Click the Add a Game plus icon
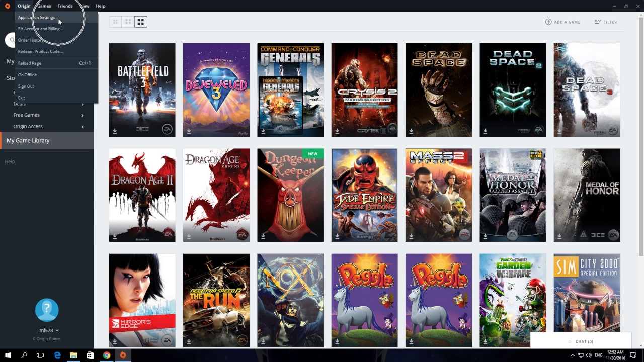 pyautogui.click(x=548, y=22)
